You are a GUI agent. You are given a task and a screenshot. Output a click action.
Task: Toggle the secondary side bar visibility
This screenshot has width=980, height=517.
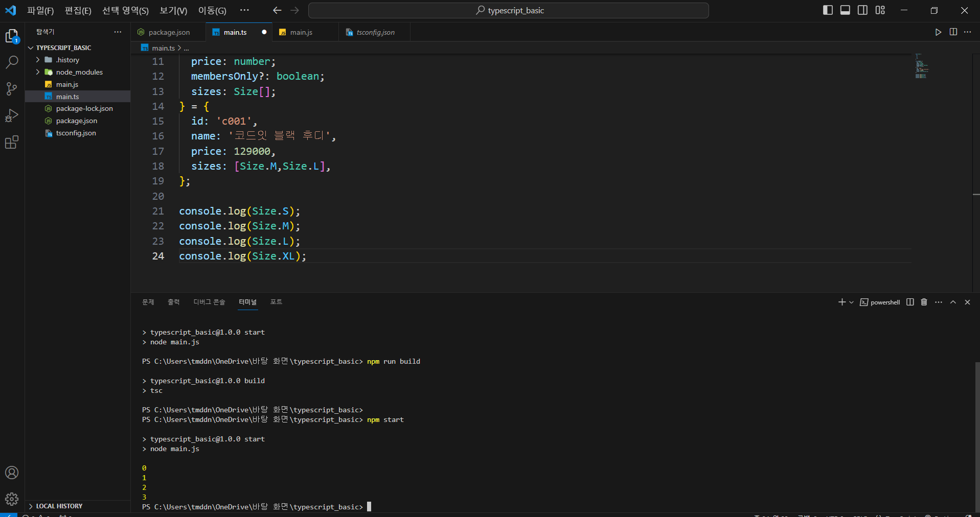(863, 10)
